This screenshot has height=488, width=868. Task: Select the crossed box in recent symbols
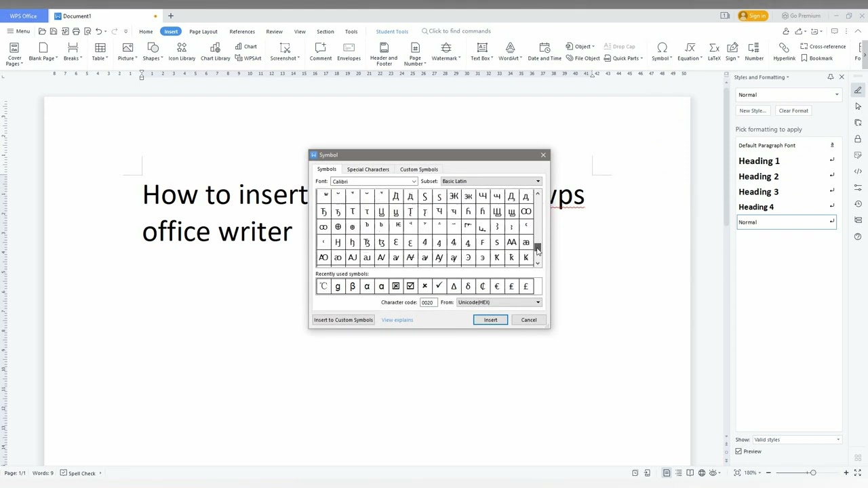[396, 286]
